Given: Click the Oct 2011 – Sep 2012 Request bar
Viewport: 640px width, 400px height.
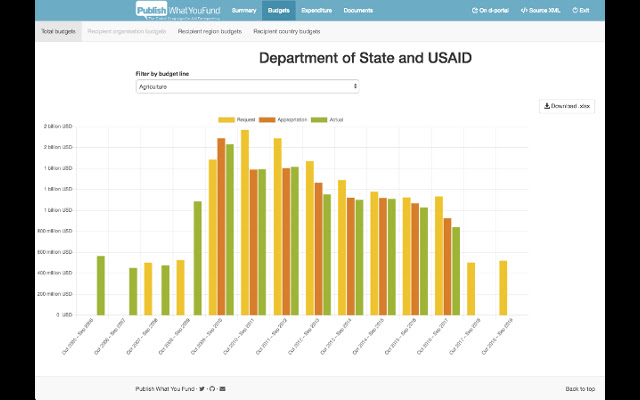Looking at the screenshot, I should click(x=278, y=227).
